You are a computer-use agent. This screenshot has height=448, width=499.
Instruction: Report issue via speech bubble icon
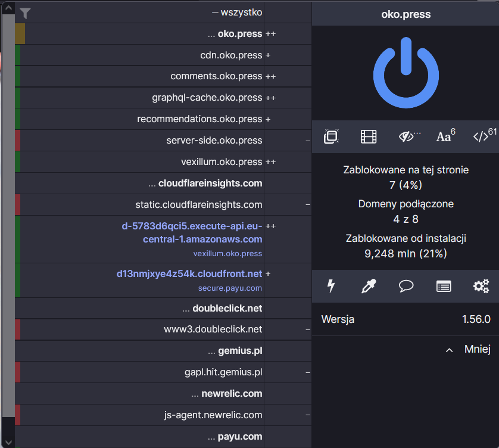click(x=406, y=286)
